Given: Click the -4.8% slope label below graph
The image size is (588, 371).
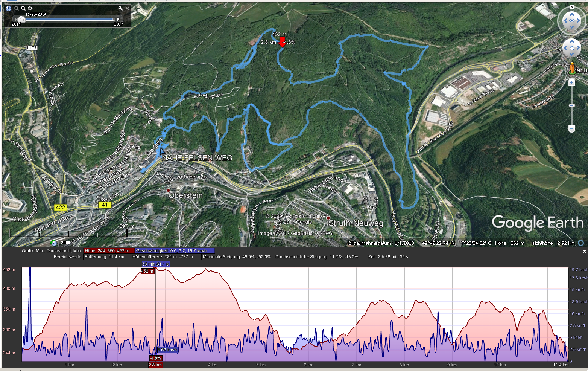Looking at the screenshot, I should pyautogui.click(x=155, y=358).
